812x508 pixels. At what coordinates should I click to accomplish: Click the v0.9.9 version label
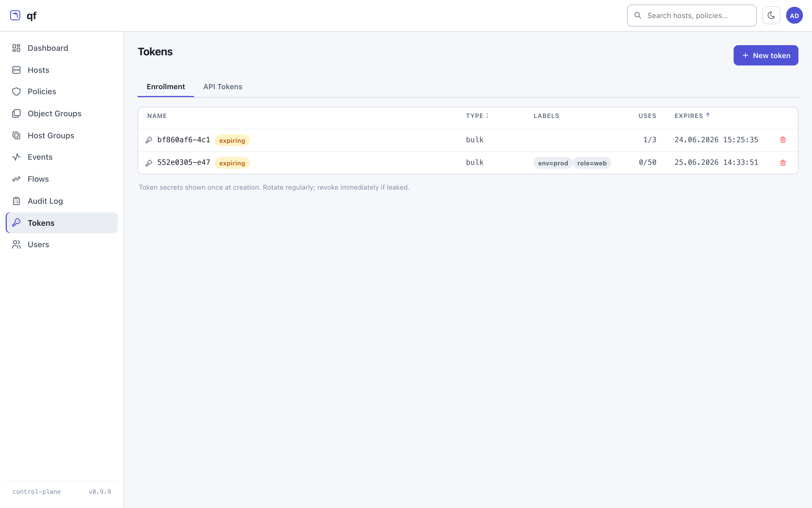(x=100, y=492)
